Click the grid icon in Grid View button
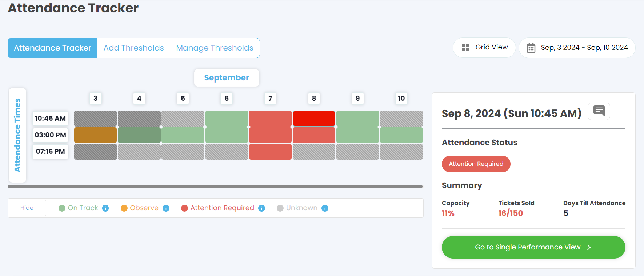644x276 pixels. coord(465,48)
